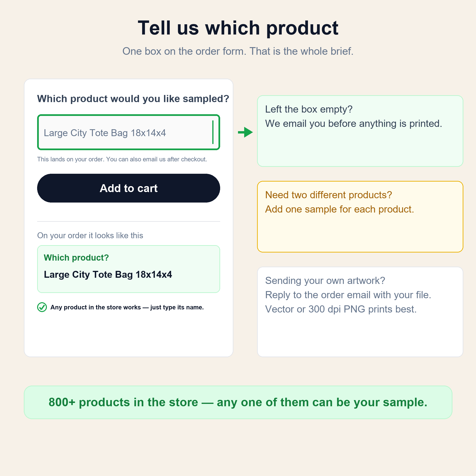Click the '800+ products in the store' banner
The width and height of the screenshot is (476, 476).
238,402
